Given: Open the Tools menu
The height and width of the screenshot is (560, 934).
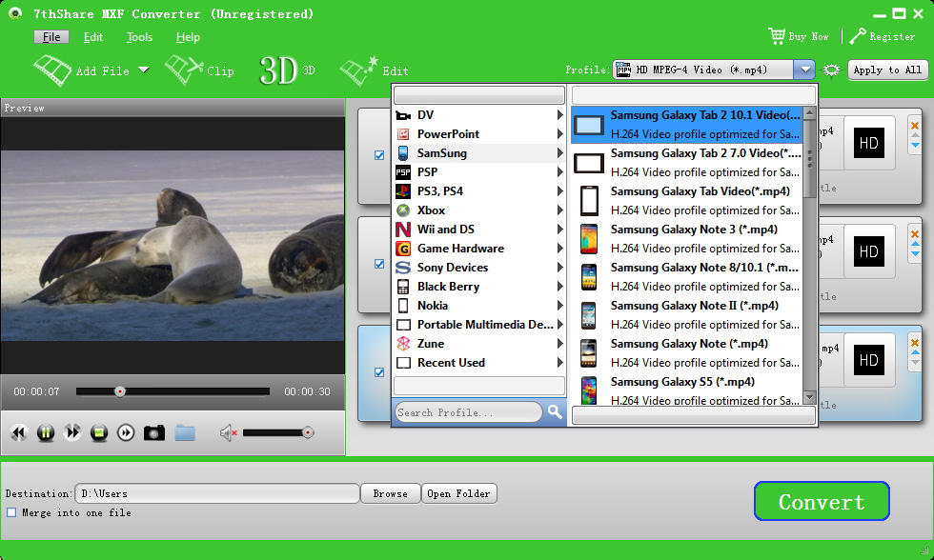Looking at the screenshot, I should [139, 37].
